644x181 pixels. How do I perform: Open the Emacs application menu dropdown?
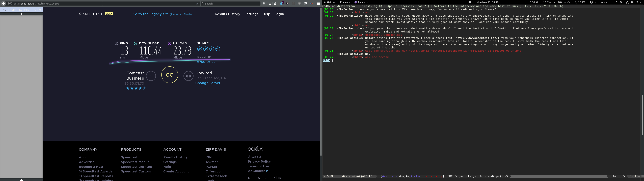(361, 2)
